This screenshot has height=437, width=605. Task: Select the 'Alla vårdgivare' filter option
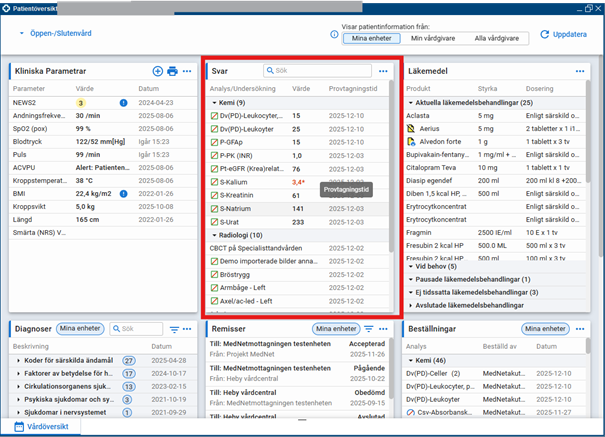(497, 38)
